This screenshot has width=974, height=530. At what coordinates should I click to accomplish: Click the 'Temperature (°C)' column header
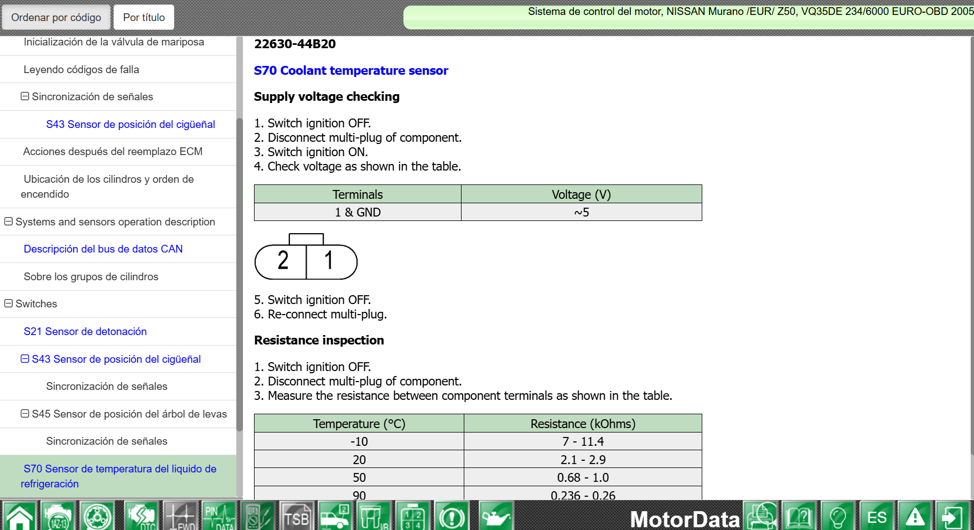click(359, 424)
